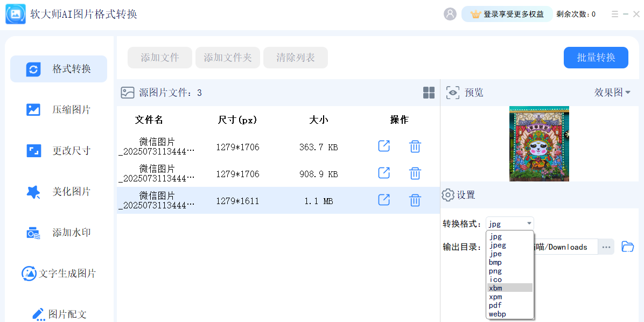
Task: Click the 设置 gear icon in settings panel
Action: coord(449,195)
